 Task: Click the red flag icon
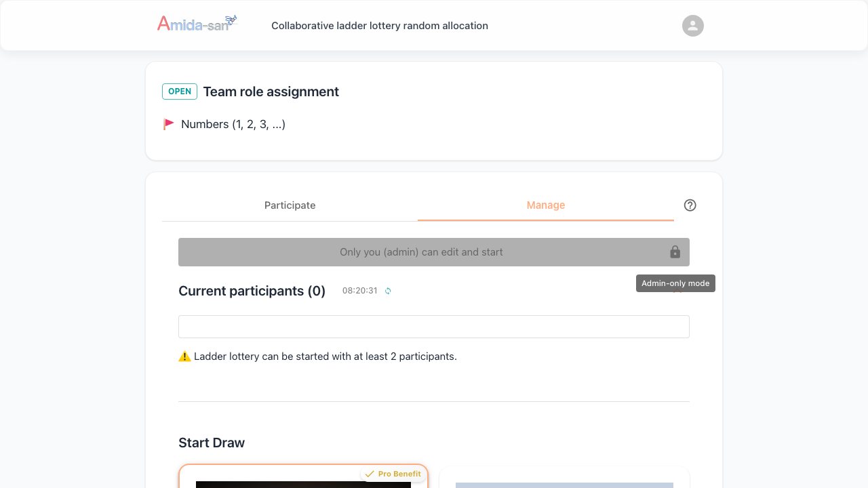[x=168, y=124]
